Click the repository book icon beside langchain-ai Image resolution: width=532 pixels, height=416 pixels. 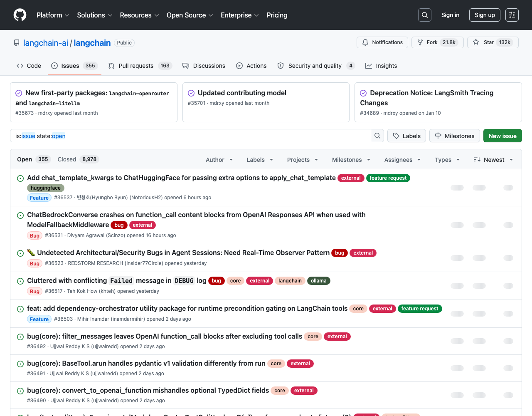click(17, 43)
